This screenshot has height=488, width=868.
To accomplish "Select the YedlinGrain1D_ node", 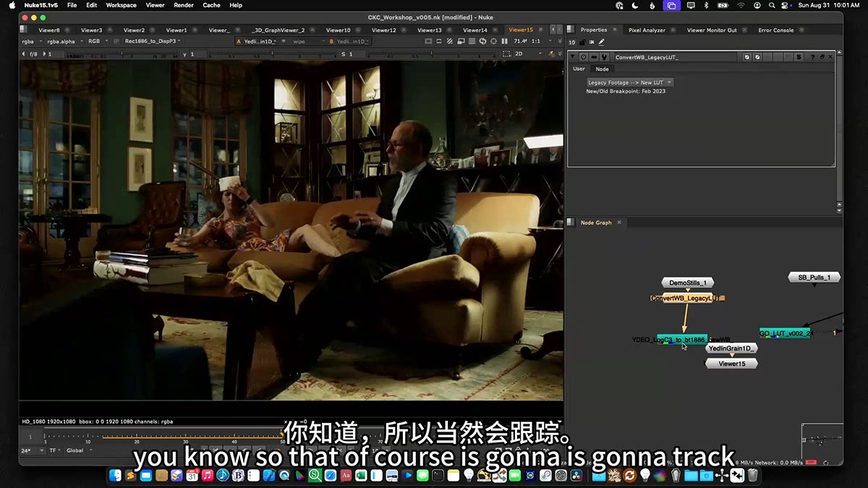I will tap(731, 348).
